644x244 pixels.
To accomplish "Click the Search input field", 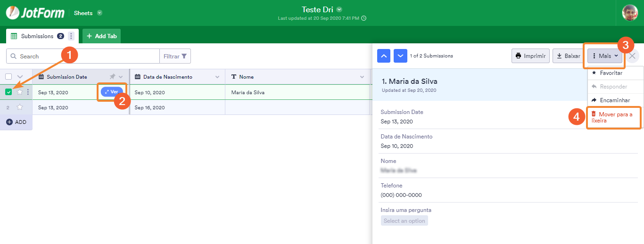I will [87, 56].
